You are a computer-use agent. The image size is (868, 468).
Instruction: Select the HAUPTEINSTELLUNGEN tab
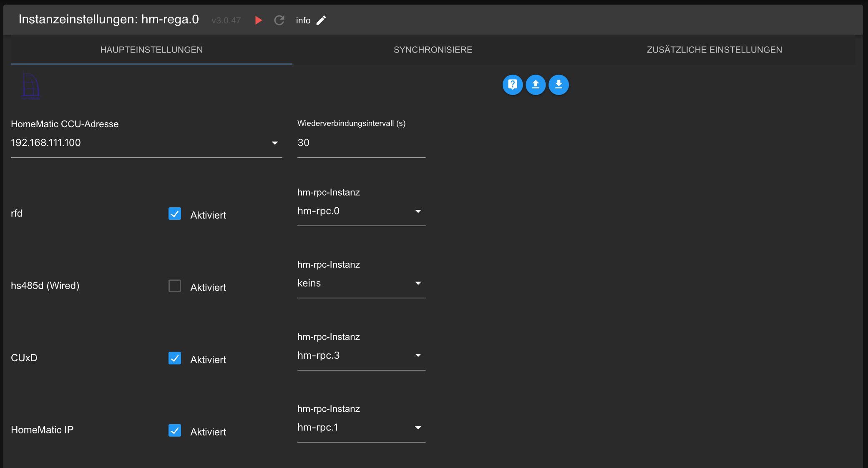point(151,50)
